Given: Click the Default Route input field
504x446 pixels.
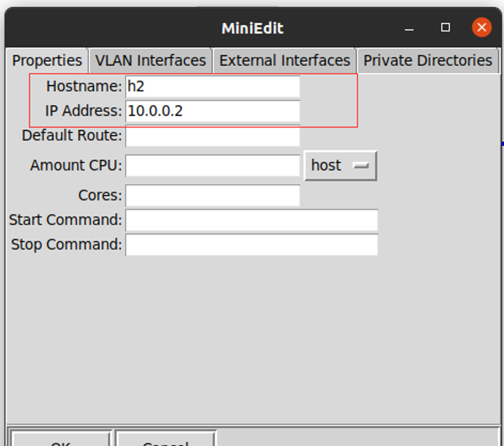Looking at the screenshot, I should click(213, 136).
